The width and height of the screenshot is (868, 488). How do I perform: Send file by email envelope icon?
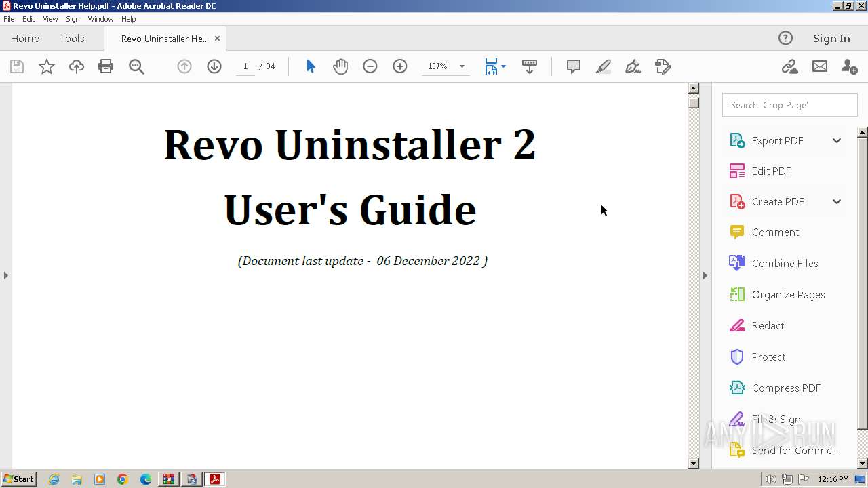point(820,66)
